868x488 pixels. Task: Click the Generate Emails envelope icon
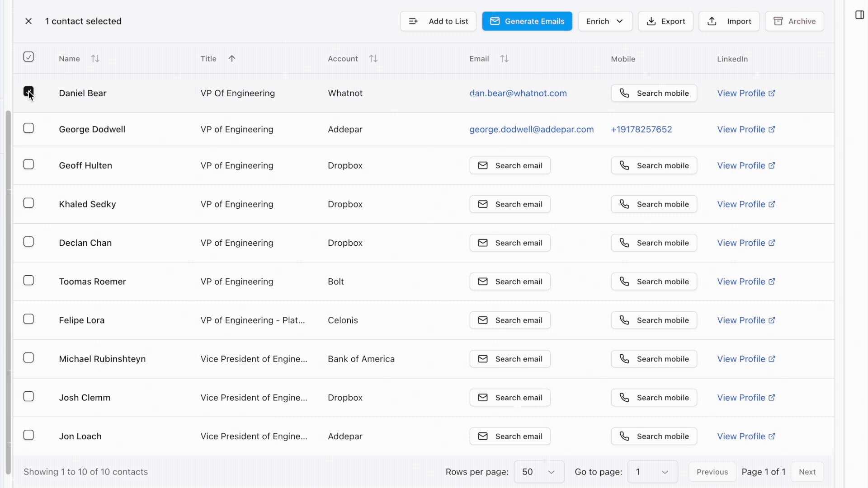pyautogui.click(x=495, y=21)
